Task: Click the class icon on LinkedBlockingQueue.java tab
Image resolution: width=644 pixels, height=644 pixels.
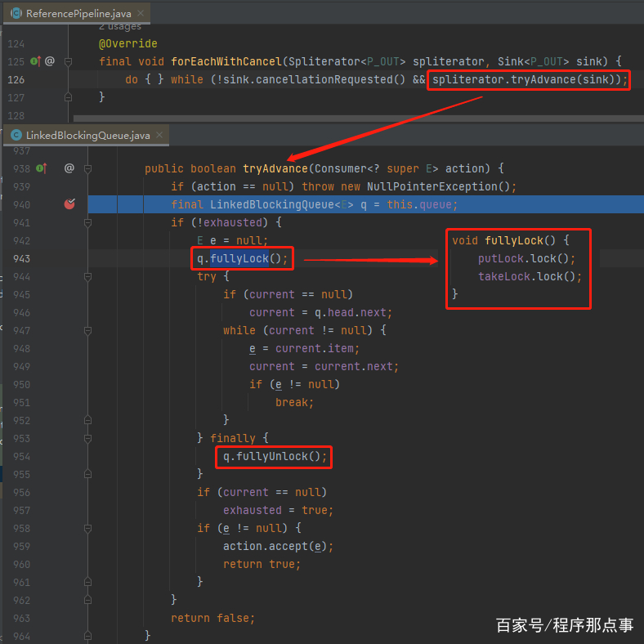Action: (16, 135)
